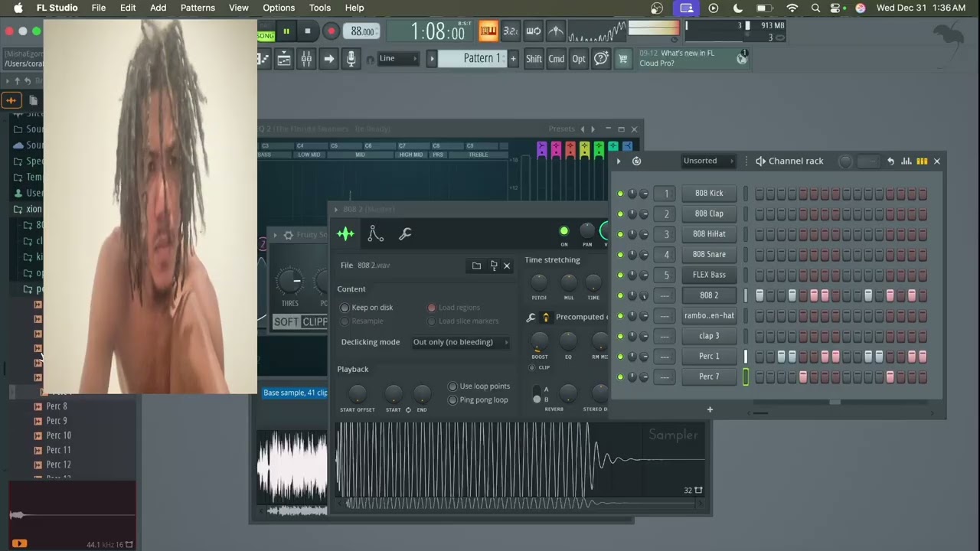Toggle the loop recording icon
Image resolution: width=980 pixels, height=551 pixels.
pos(534,31)
